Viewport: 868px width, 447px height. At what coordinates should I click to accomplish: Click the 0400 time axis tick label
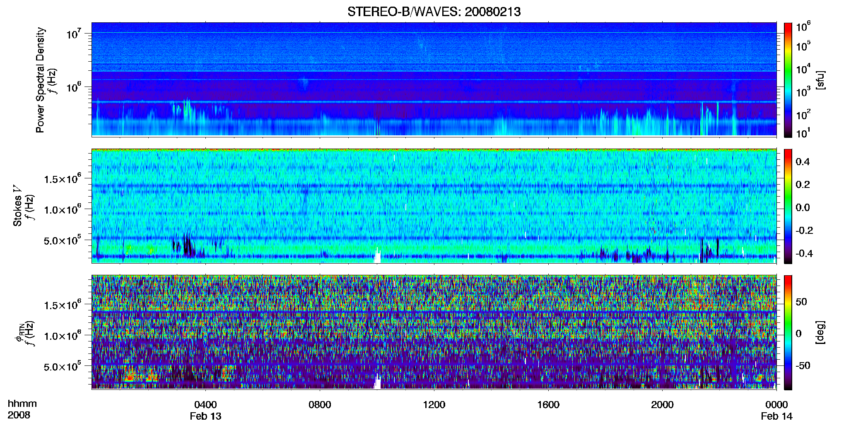click(x=205, y=405)
